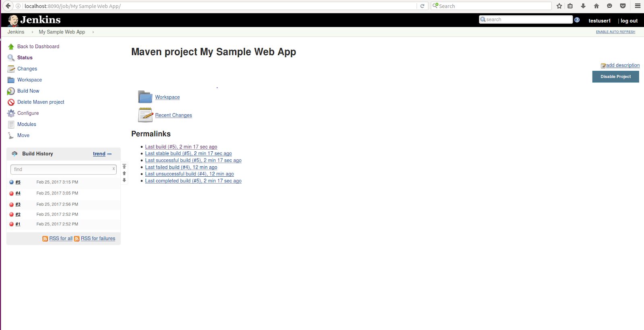The height and width of the screenshot is (330, 644).
Task: Open Last failed build (#4) permalink
Action: point(181,167)
